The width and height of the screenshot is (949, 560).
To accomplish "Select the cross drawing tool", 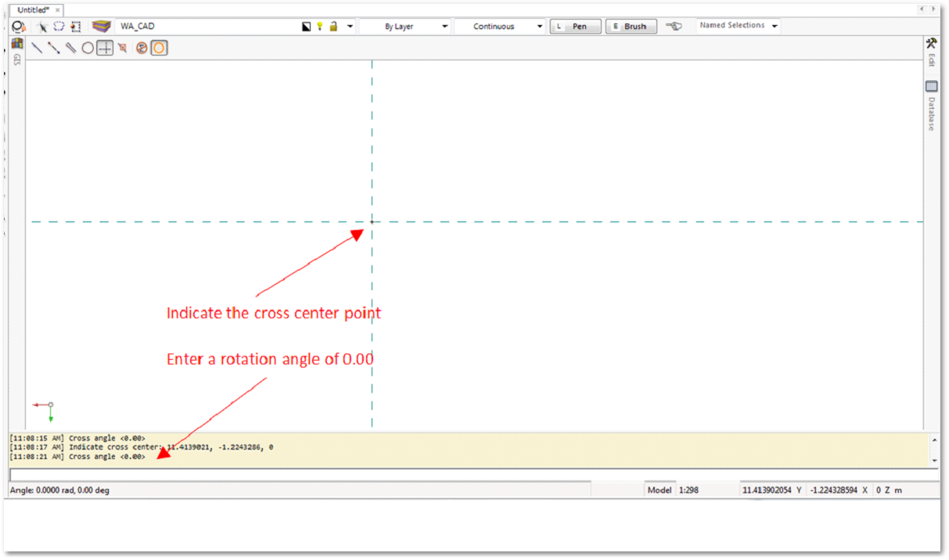I will tap(105, 48).
